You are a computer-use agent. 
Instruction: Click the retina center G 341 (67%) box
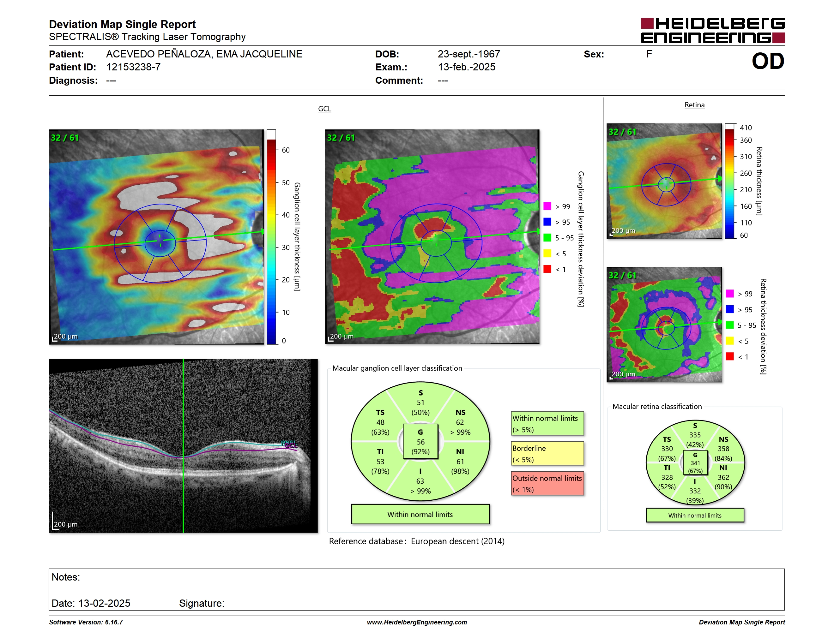(695, 463)
